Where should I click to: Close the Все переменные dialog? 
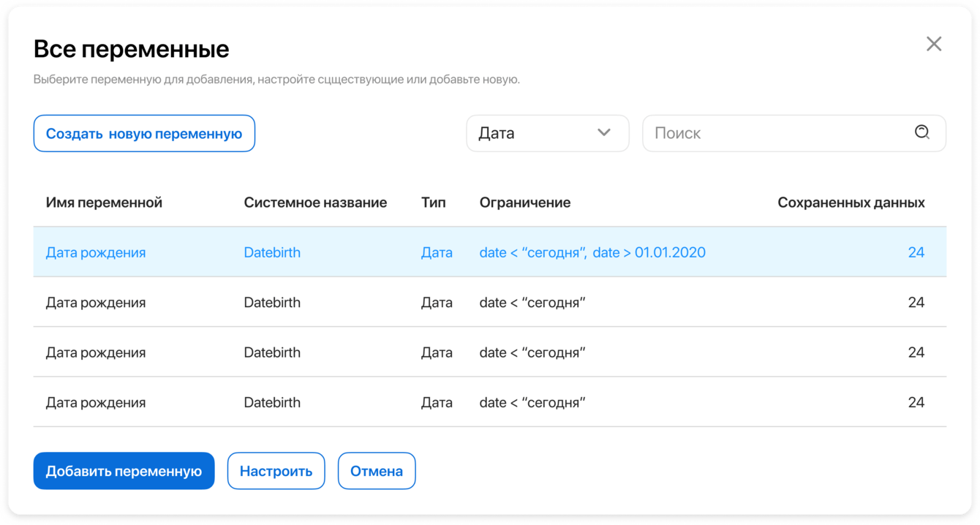(x=933, y=44)
